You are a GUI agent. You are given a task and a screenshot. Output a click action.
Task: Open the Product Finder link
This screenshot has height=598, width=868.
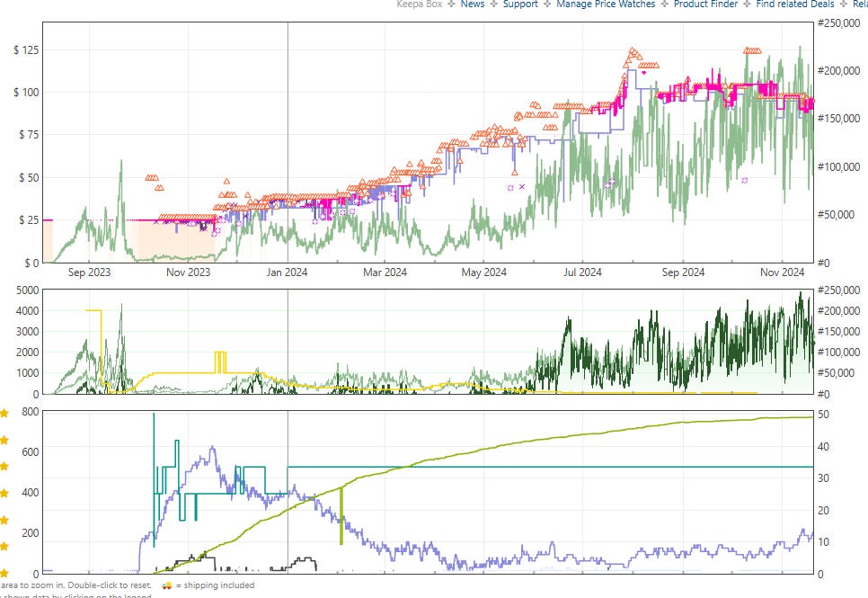705,4
